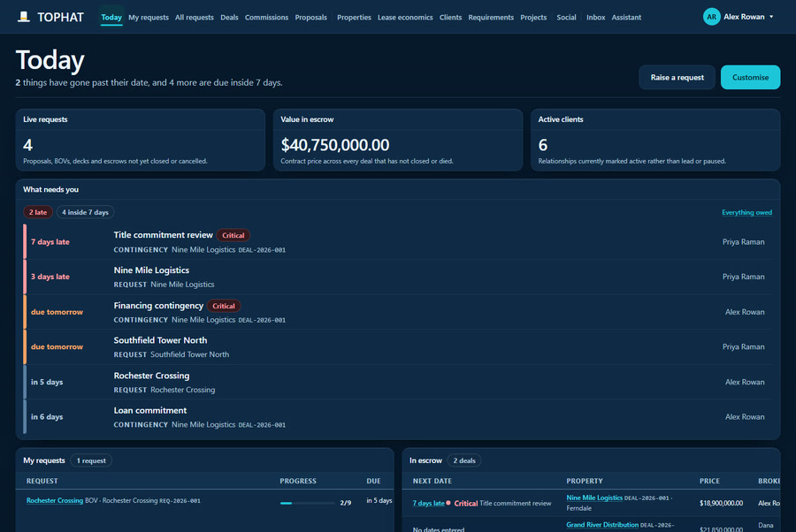The width and height of the screenshot is (796, 532).
Task: Click the Customise button
Action: click(x=750, y=78)
